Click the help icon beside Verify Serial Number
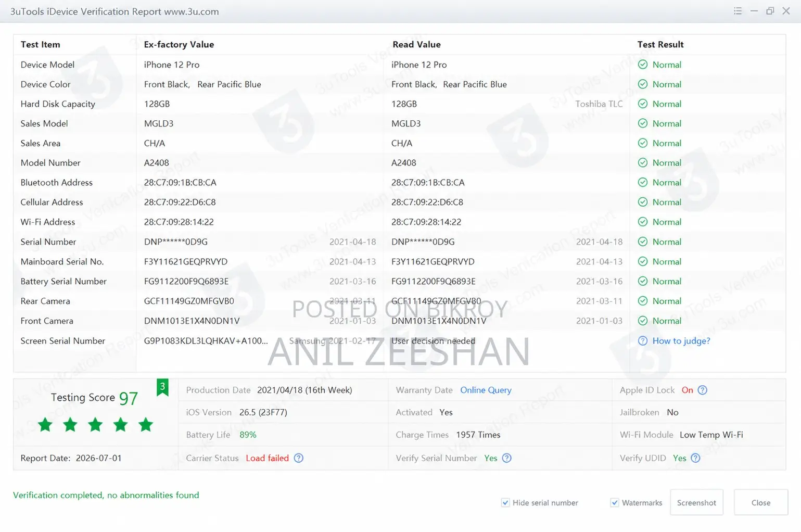Image resolution: width=801 pixels, height=532 pixels. click(506, 458)
